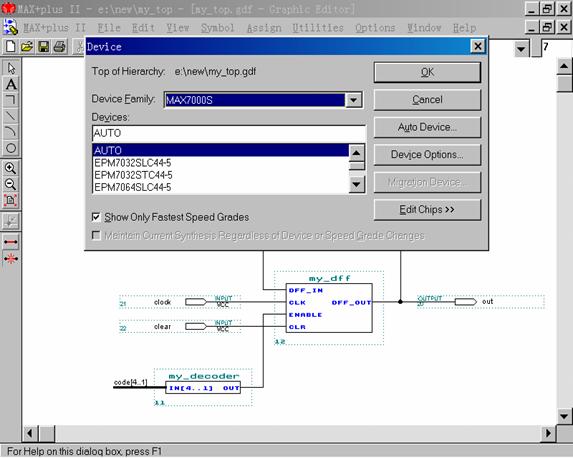Screen dimensions: 573x458
Task: Select EPM7032STC44-5 in devices list
Action: (x=221, y=175)
